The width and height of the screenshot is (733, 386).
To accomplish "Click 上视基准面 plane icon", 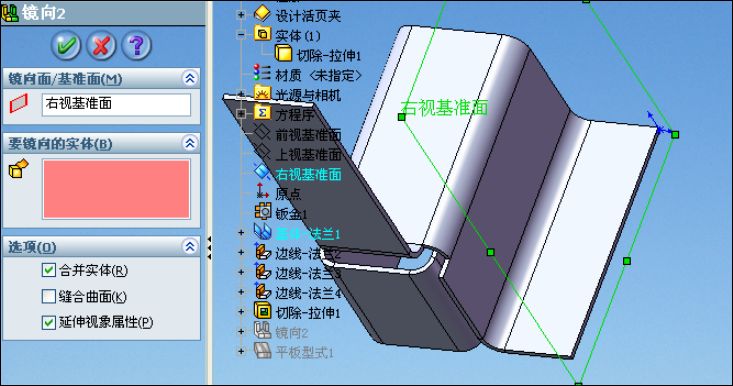I will tap(262, 152).
